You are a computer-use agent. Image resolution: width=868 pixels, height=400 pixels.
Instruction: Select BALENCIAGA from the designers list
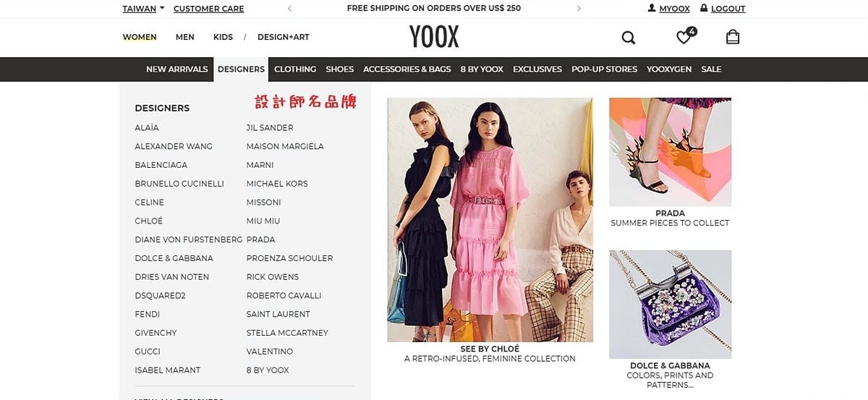[x=161, y=165]
